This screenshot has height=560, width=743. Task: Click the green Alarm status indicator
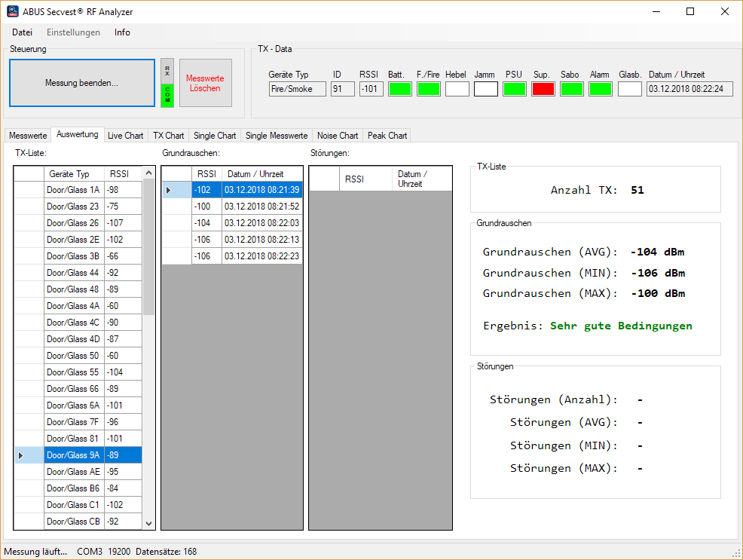tap(601, 89)
